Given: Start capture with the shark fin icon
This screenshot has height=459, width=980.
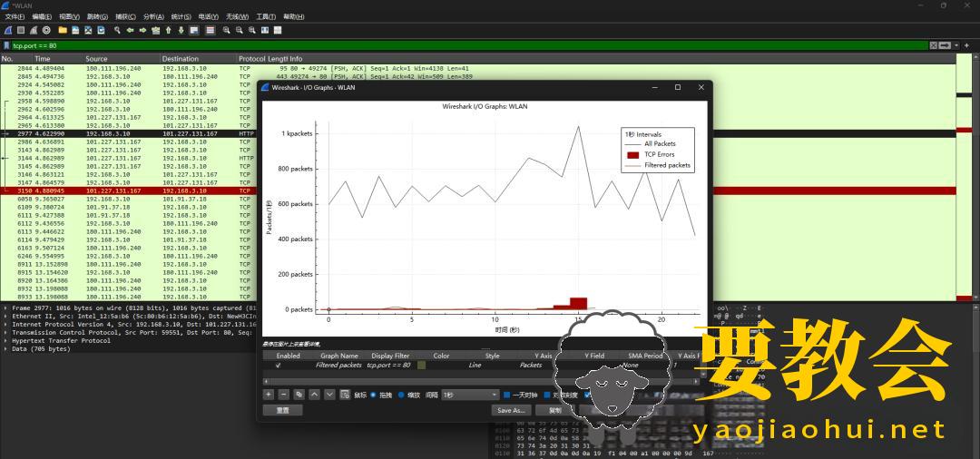Looking at the screenshot, I should coord(8,30).
